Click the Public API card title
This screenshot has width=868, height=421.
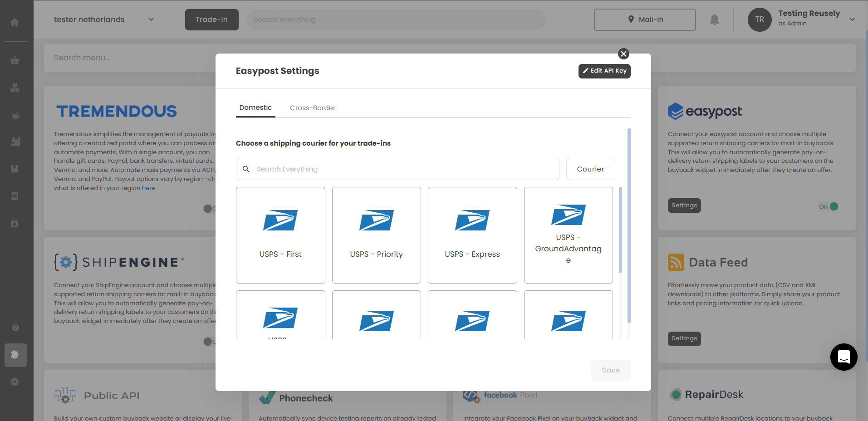coord(112,396)
